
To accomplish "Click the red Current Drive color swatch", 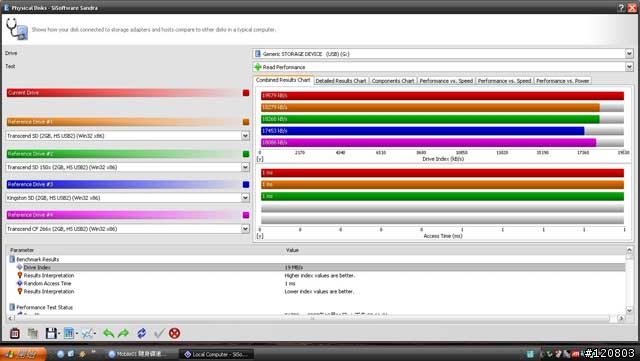I will click(x=246, y=93).
